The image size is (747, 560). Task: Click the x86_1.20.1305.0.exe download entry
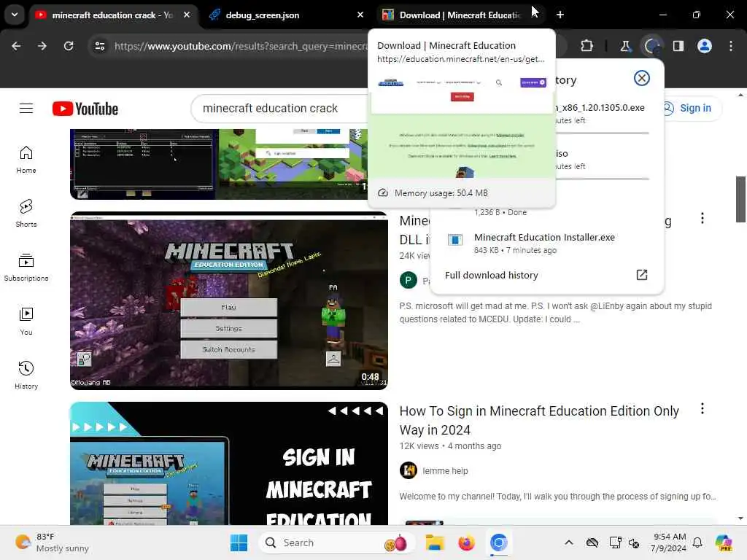[601, 114]
